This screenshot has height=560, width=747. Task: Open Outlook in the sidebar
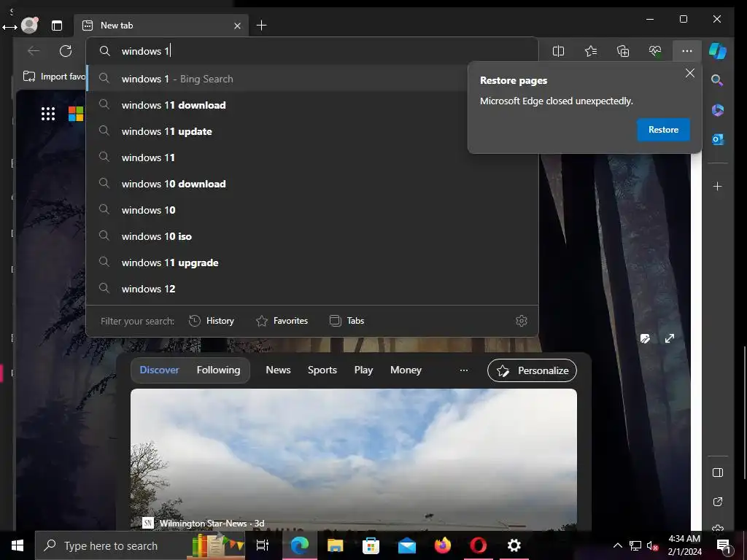[718, 139]
